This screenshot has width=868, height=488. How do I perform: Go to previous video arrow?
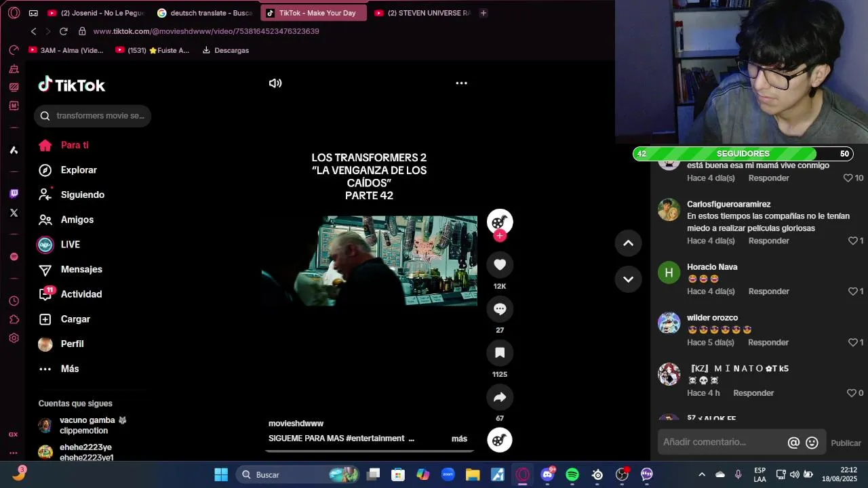click(x=628, y=243)
